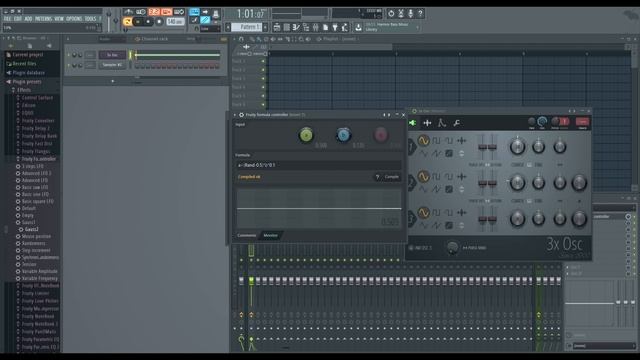Click the microphone recording icon in toolbar
The height and width of the screenshot is (360, 640).
point(410,13)
